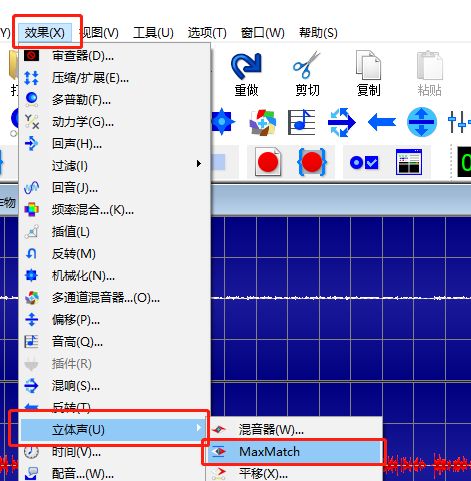Select 压缩/扩展(E)... menu entry
The width and height of the screenshot is (471, 481).
[115, 78]
